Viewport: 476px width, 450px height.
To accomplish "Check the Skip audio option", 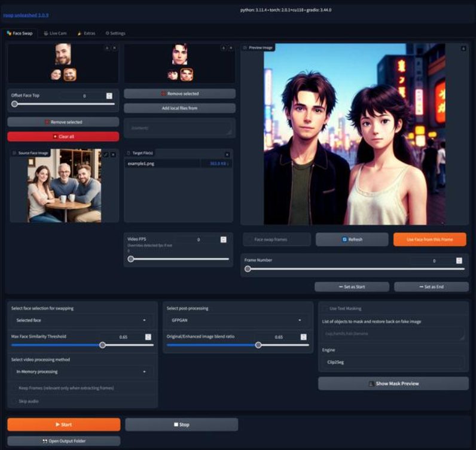I will [x=14, y=401].
